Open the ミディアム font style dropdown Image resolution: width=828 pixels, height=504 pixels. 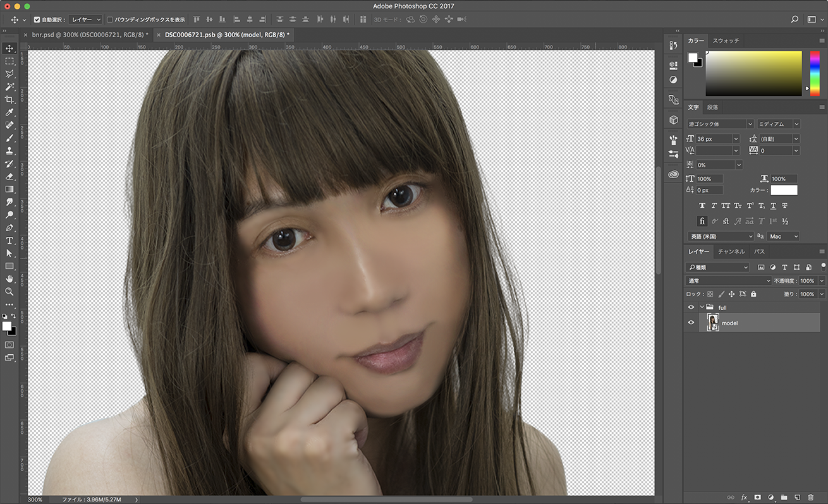(x=779, y=124)
